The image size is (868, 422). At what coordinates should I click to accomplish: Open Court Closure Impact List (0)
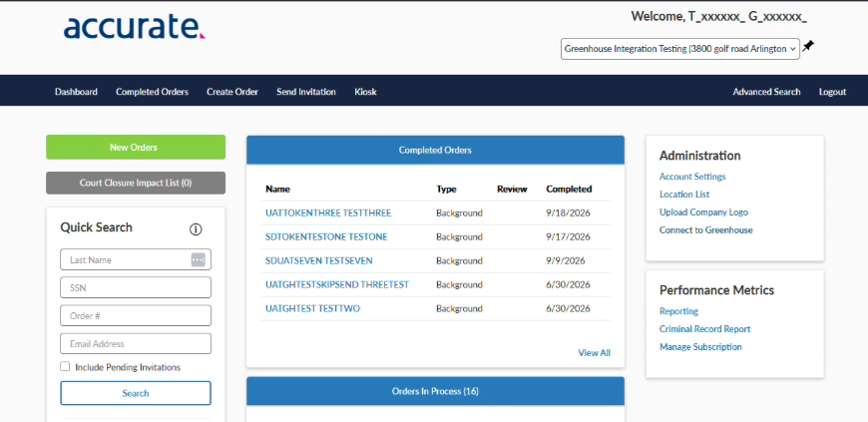(x=136, y=183)
